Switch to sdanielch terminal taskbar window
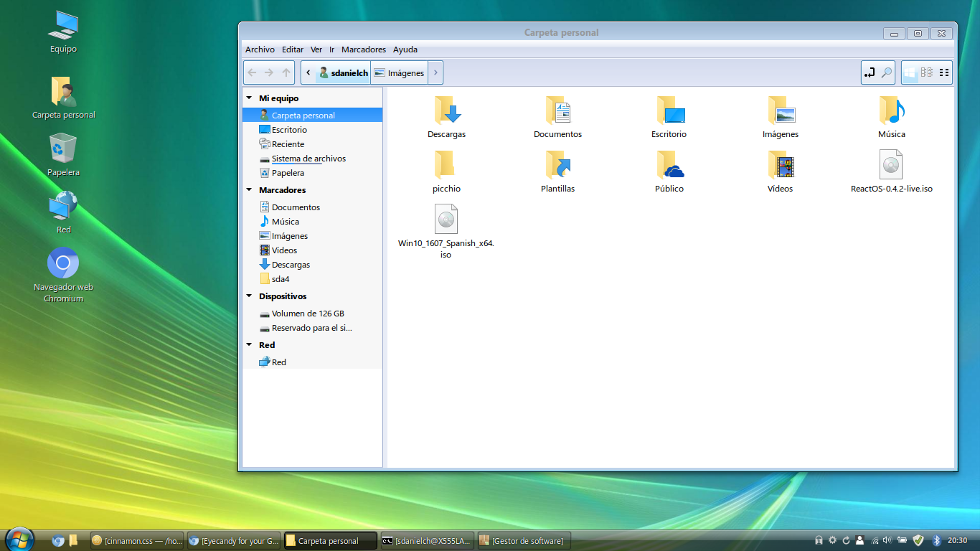The image size is (980, 551). tap(427, 541)
